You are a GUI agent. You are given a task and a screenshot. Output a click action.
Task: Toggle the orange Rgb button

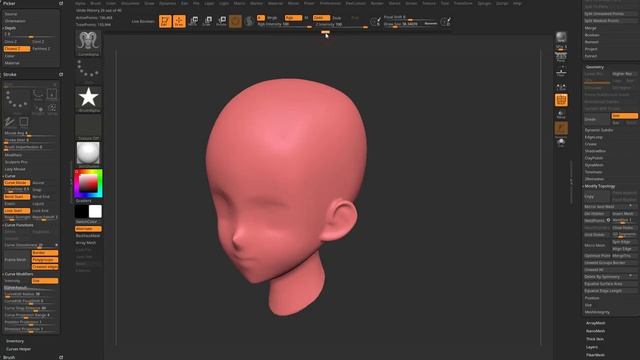pyautogui.click(x=293, y=18)
